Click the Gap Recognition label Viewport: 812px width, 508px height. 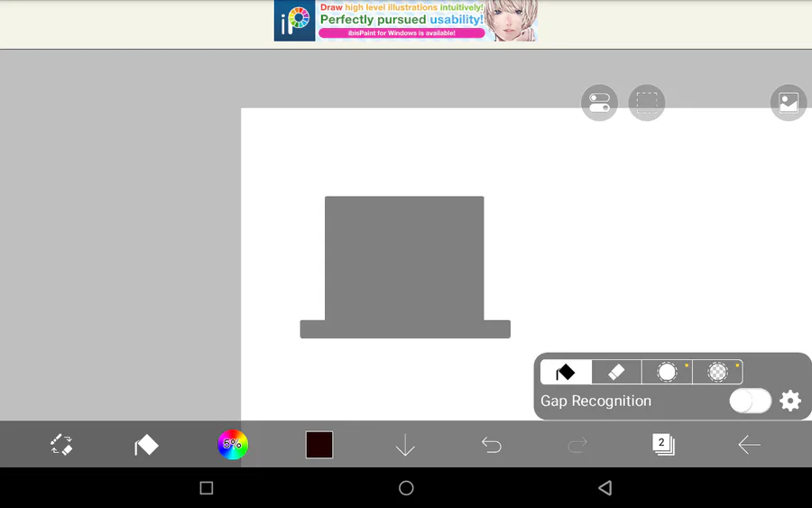click(595, 401)
